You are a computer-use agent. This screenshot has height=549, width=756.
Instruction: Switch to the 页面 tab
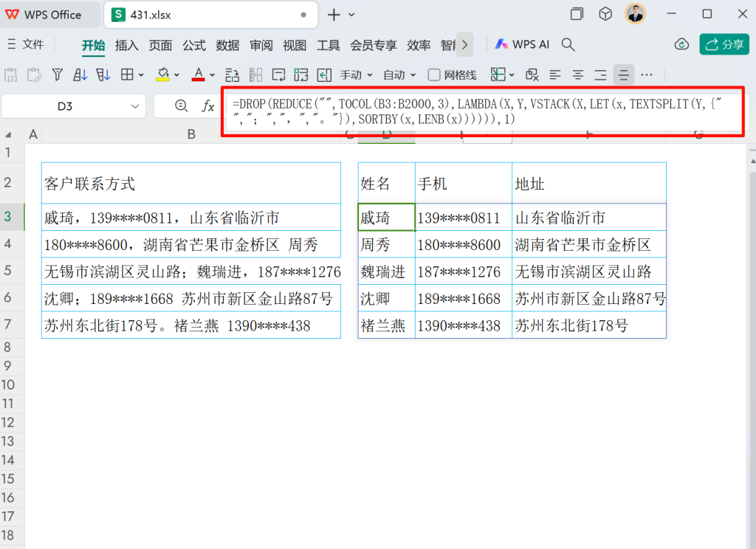160,45
